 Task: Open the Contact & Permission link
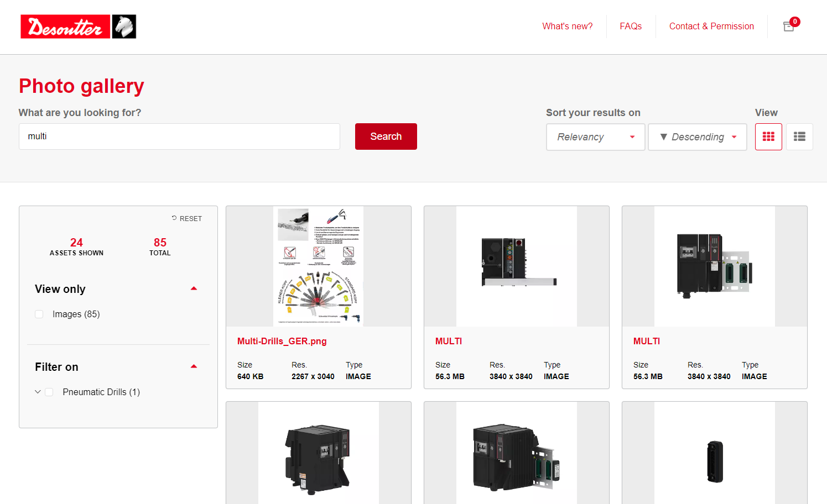711,26
